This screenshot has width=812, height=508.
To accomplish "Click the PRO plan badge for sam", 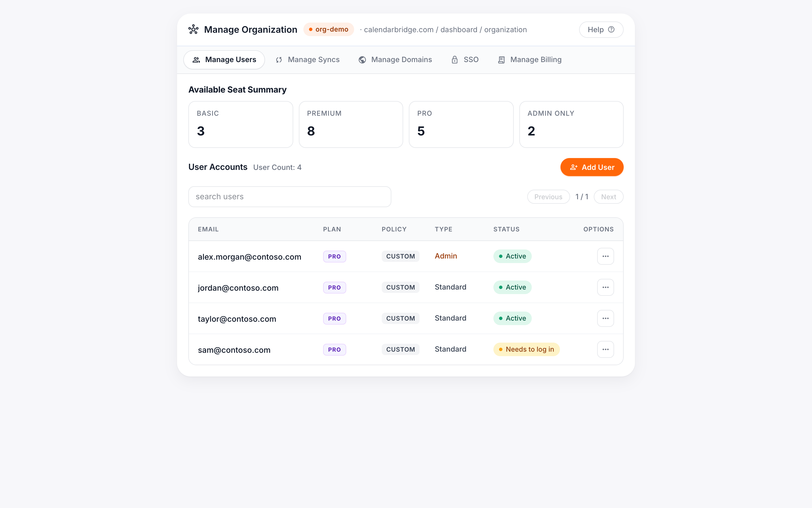I will (x=334, y=350).
